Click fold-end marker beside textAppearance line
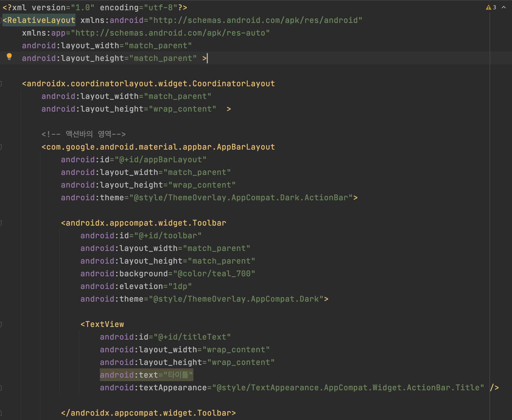 1,388
